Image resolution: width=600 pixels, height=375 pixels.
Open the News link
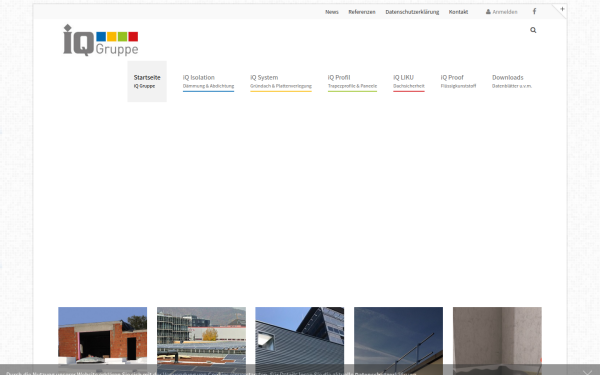(332, 12)
